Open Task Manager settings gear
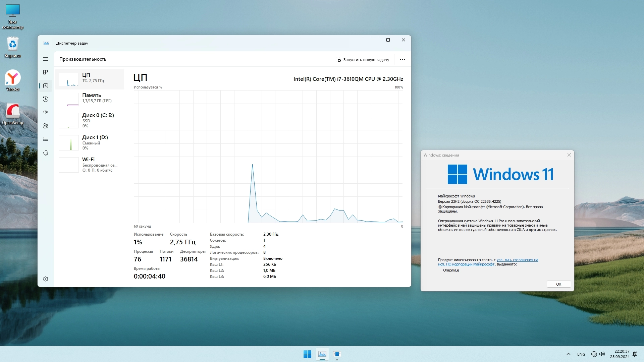This screenshot has height=362, width=644. (x=46, y=279)
